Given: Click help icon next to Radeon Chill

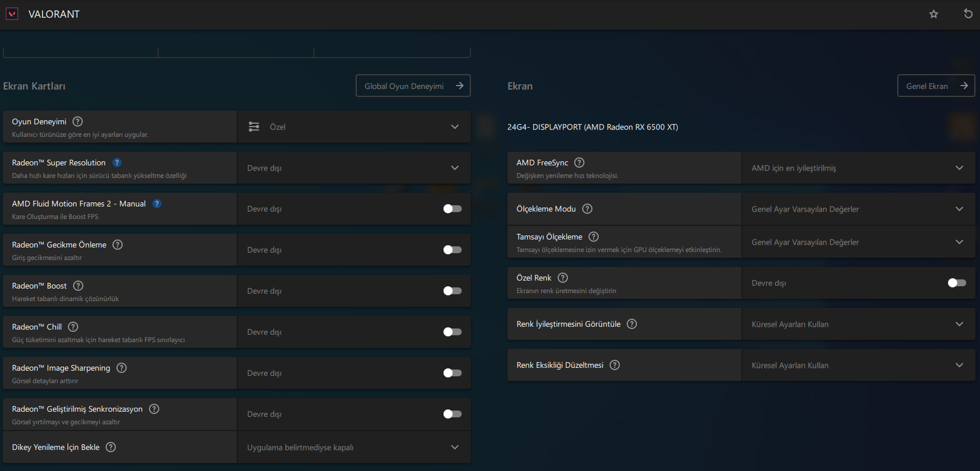Looking at the screenshot, I should click(x=73, y=327).
